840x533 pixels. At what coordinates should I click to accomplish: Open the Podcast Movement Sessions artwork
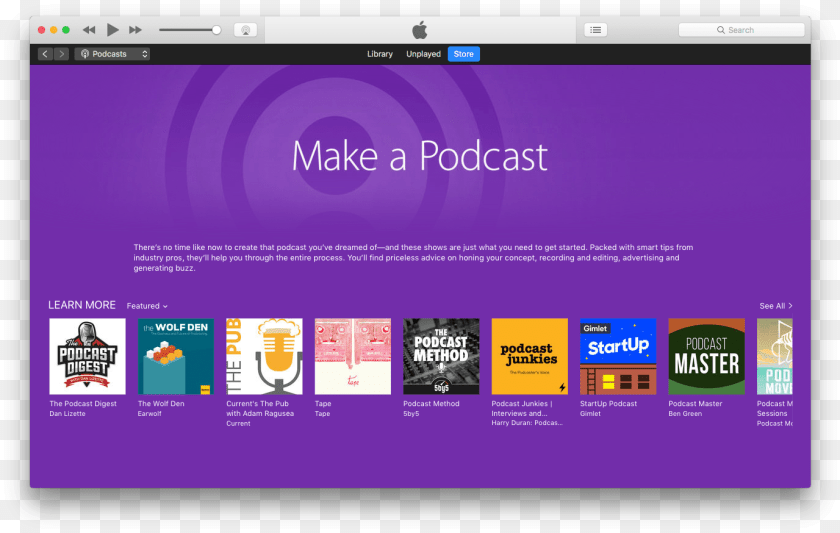click(775, 356)
